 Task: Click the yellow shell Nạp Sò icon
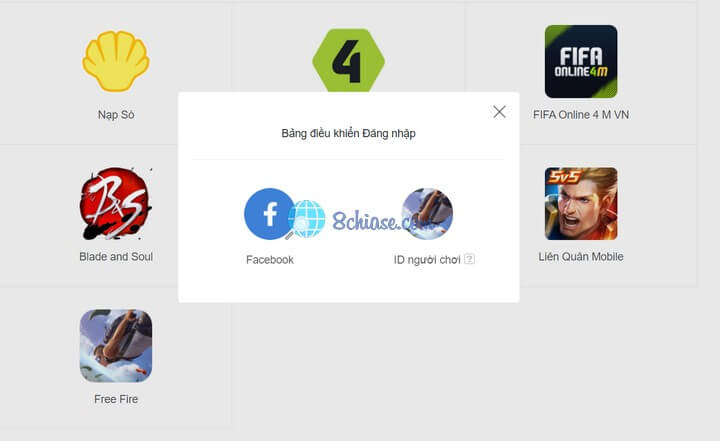coord(116,61)
